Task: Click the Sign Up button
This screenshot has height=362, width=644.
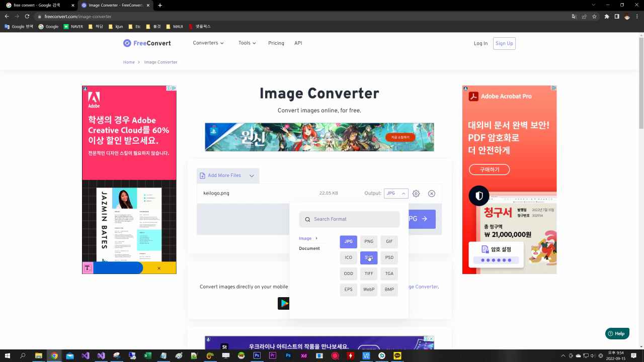Action: click(x=504, y=43)
